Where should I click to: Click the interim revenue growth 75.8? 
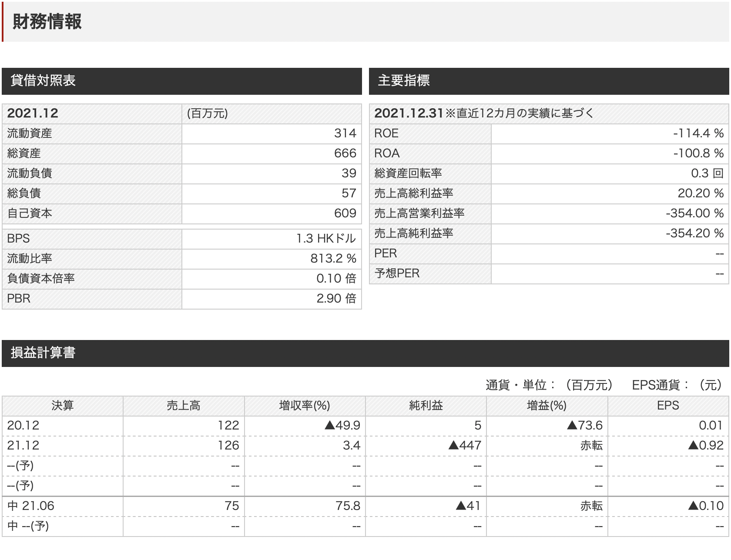point(348,506)
